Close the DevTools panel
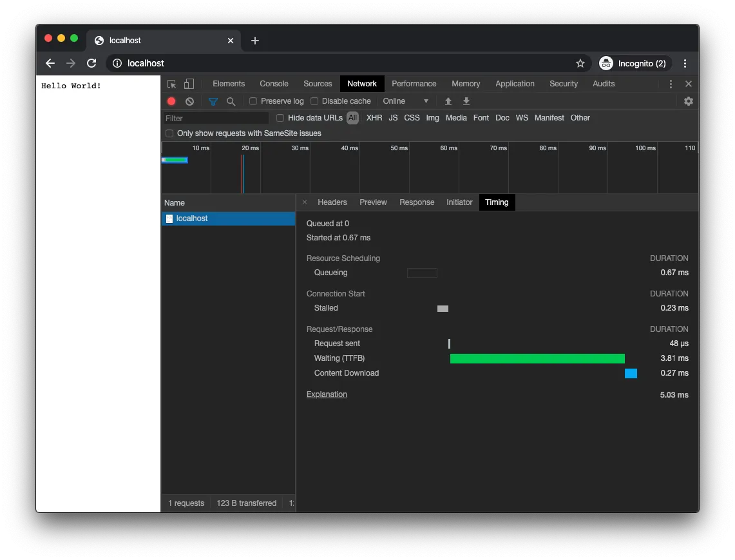 pyautogui.click(x=689, y=84)
